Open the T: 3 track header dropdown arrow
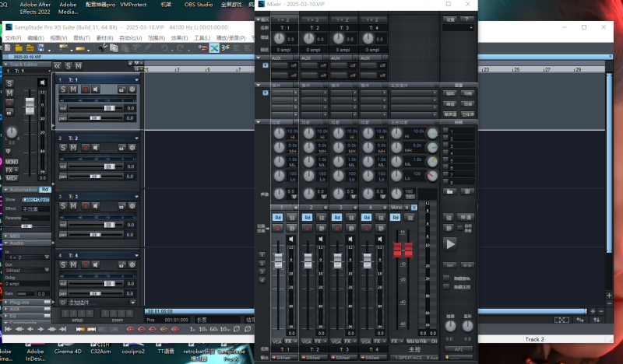This screenshot has width=623, height=364. 137,197
